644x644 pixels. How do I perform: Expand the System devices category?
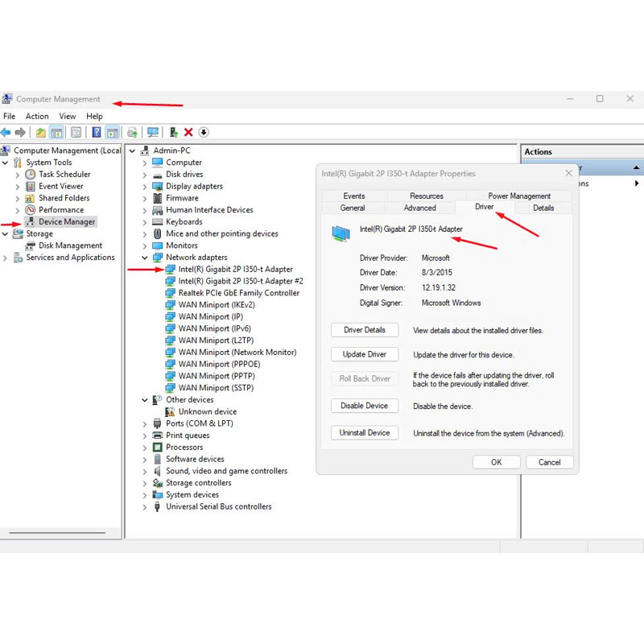[145, 495]
